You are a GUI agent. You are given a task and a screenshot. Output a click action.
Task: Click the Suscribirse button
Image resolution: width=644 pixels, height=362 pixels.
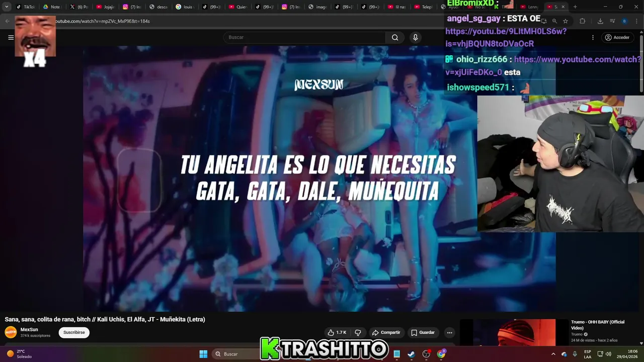[x=74, y=332]
